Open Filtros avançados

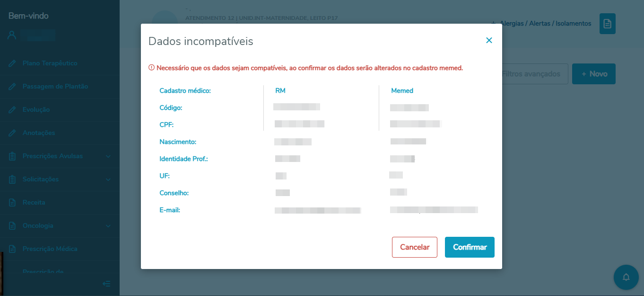pos(531,74)
